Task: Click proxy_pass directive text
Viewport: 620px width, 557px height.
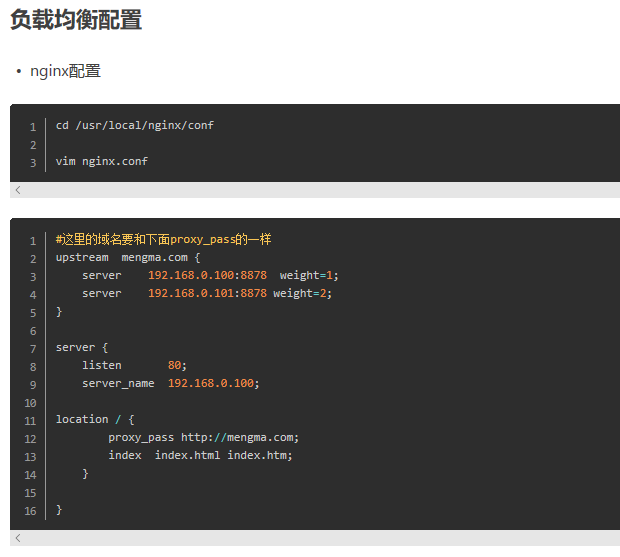Action: point(141,438)
